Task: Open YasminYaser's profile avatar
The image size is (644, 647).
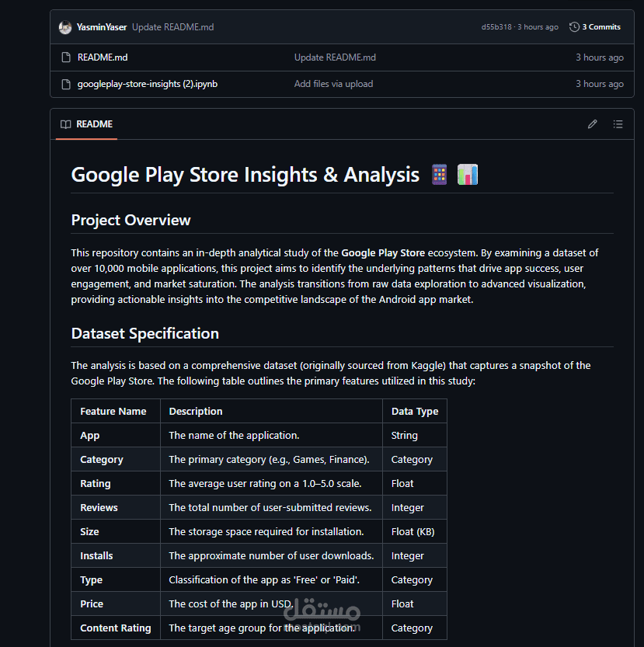Action: (x=65, y=26)
